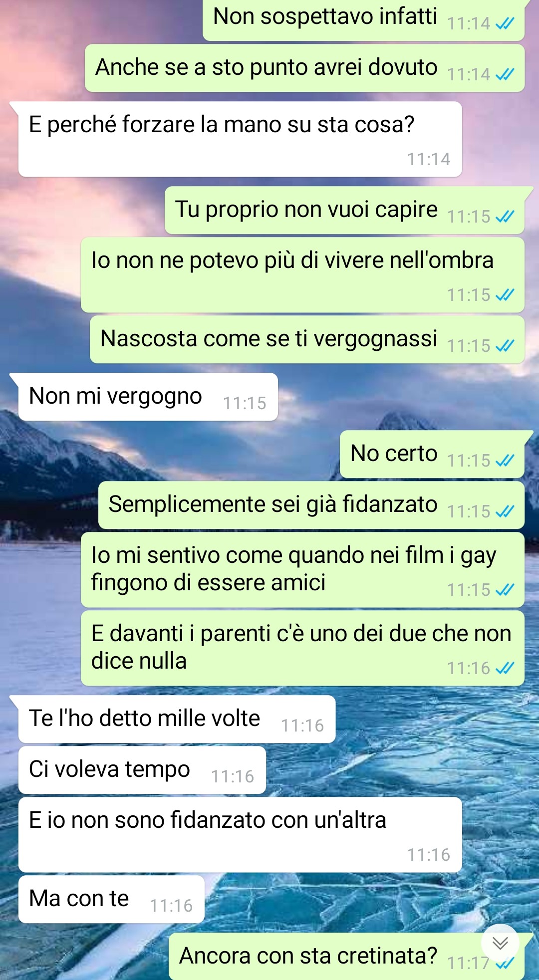Select the 'Ci voleva tempo' message
Image resolution: width=539 pixels, height=980 pixels.
pos(142,770)
